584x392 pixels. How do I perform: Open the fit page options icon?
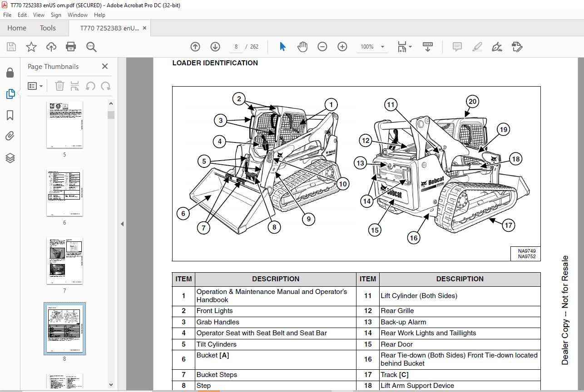(404, 47)
